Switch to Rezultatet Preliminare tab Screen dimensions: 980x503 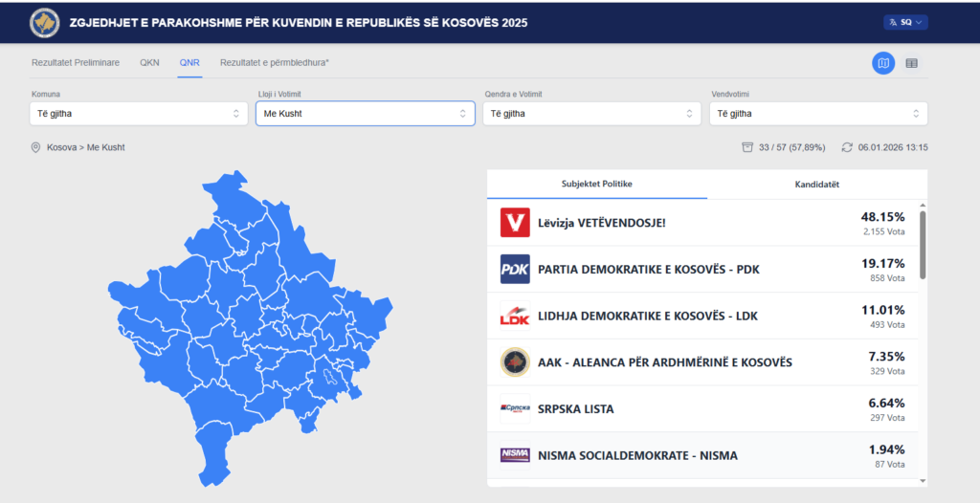click(x=76, y=62)
